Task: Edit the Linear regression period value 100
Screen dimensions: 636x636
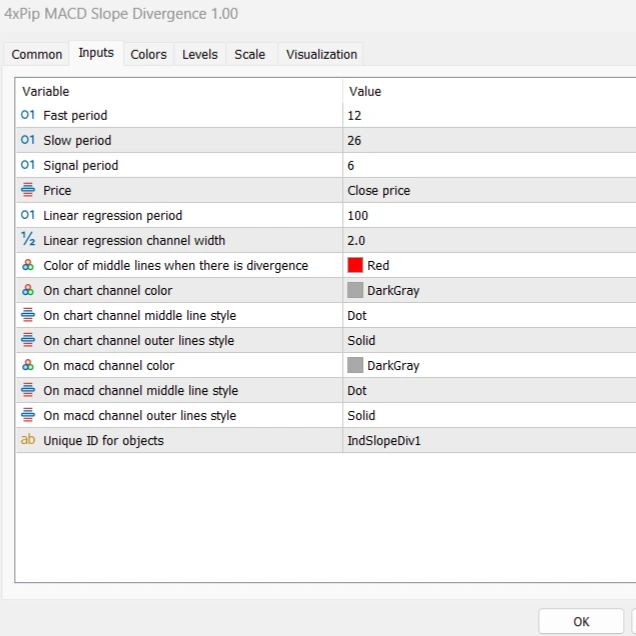Action: pyautogui.click(x=488, y=215)
